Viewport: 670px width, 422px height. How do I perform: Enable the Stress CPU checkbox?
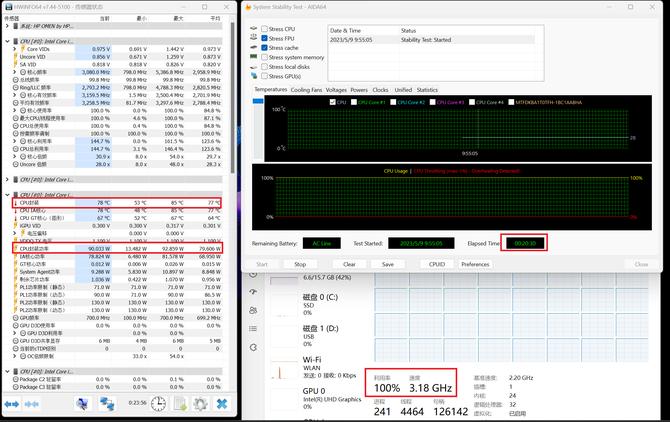pos(264,28)
